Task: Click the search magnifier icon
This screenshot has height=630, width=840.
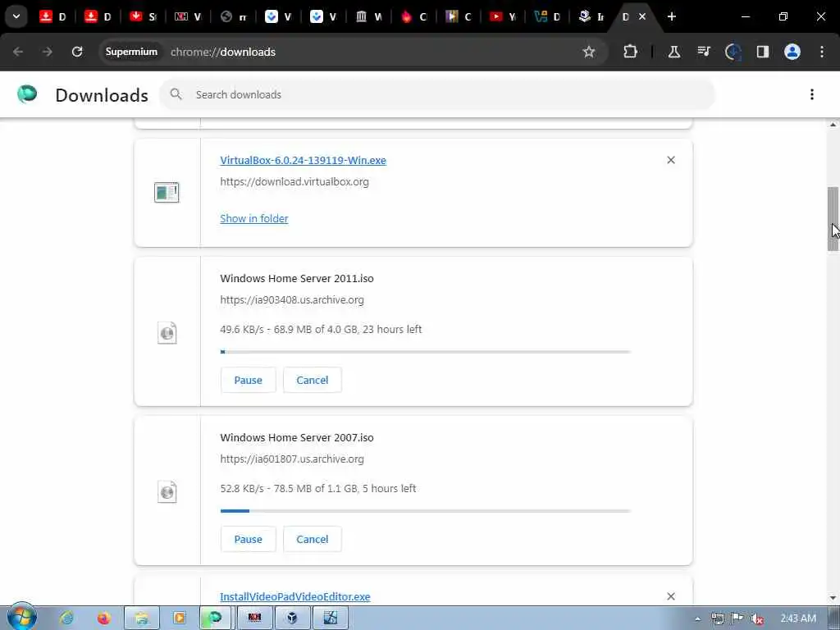Action: click(176, 94)
